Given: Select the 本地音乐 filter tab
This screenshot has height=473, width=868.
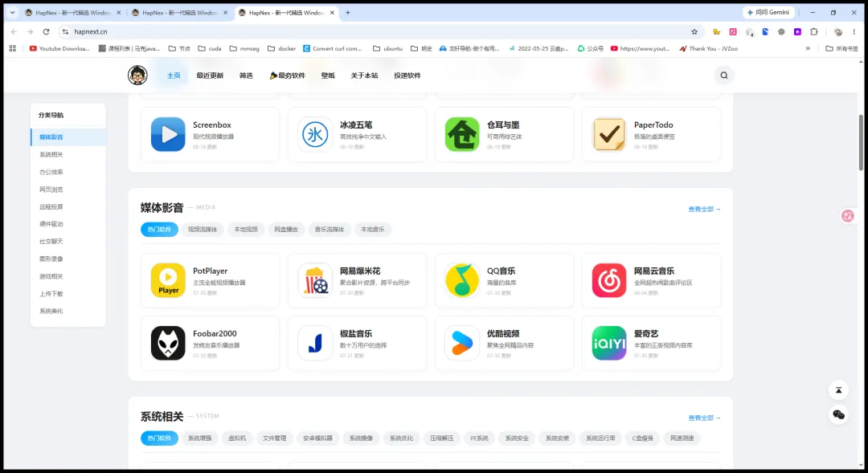Looking at the screenshot, I should click(x=373, y=230).
